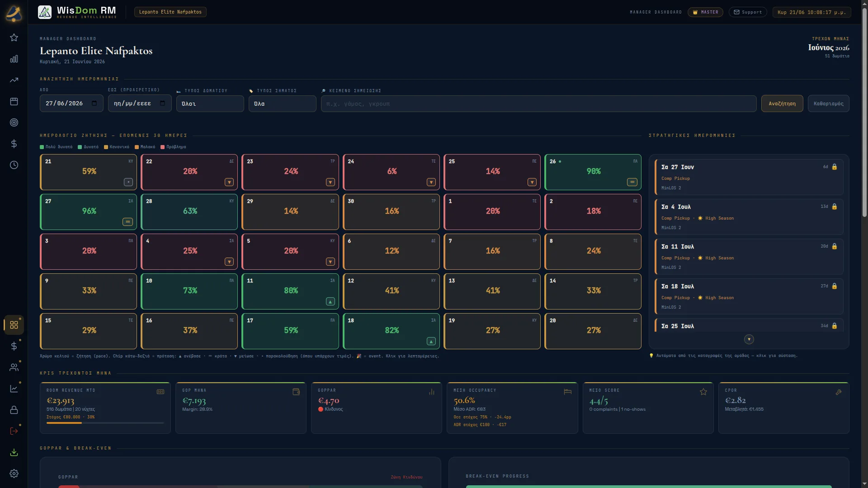This screenshot has width=868, height=488.
Task: Open the date picker in Έως field
Action: click(x=162, y=103)
